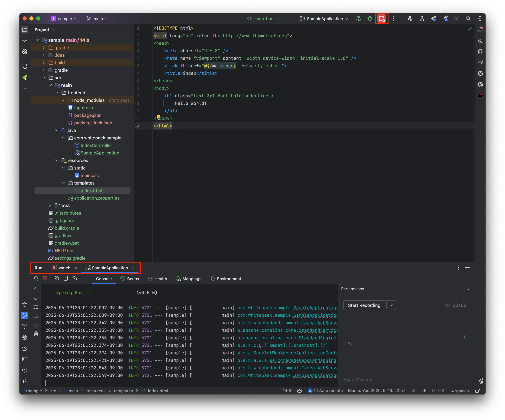
Task: Stop running processes via red stop icon
Action: click(382, 18)
